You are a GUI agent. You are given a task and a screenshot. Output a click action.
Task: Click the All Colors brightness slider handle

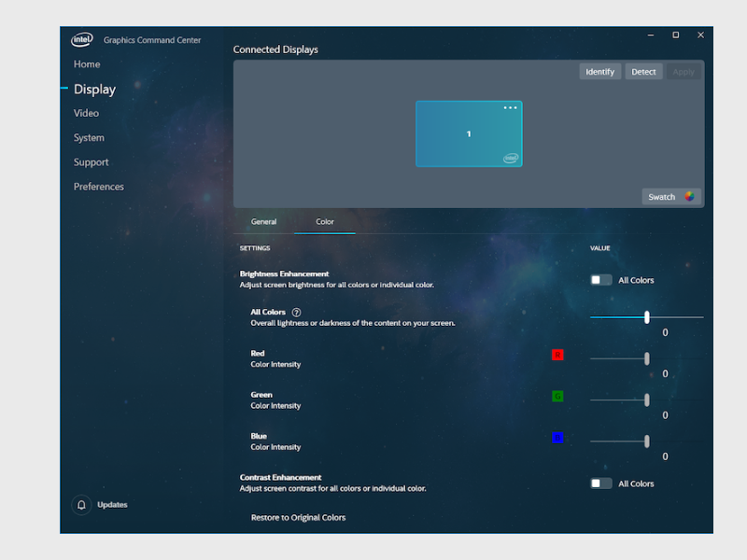(x=646, y=317)
